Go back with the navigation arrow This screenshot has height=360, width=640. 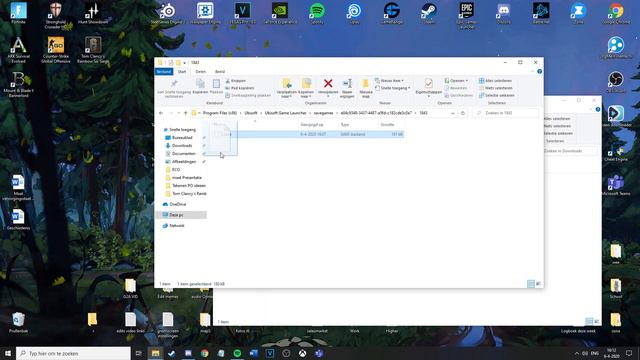click(161, 113)
